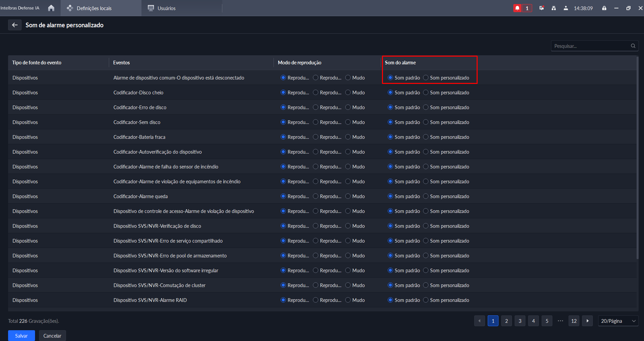The width and height of the screenshot is (644, 341).
Task: Open the network topology icon
Action: 554,8
